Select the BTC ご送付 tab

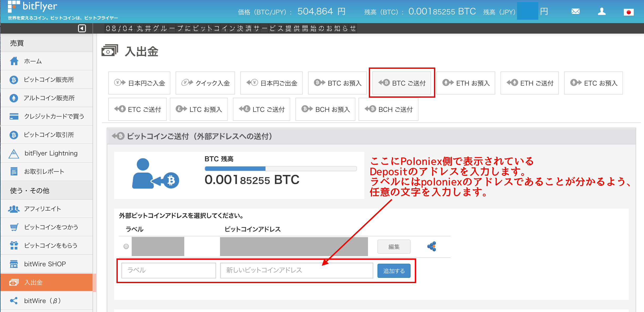tap(402, 83)
